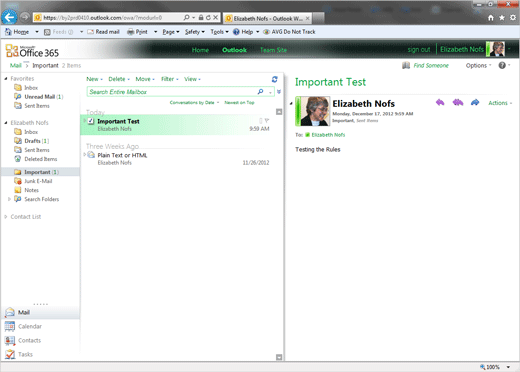Click the flag icon on Important Test
520x372 pixels.
(x=267, y=121)
